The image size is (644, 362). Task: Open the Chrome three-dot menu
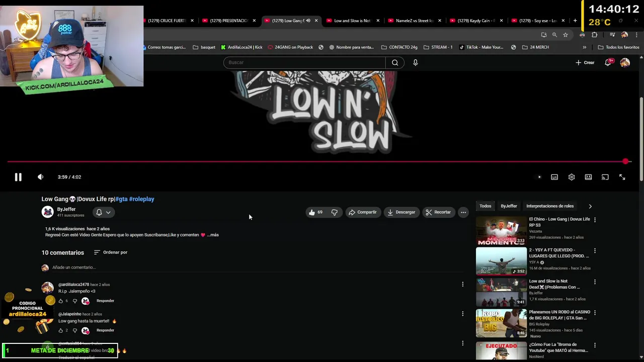click(636, 35)
